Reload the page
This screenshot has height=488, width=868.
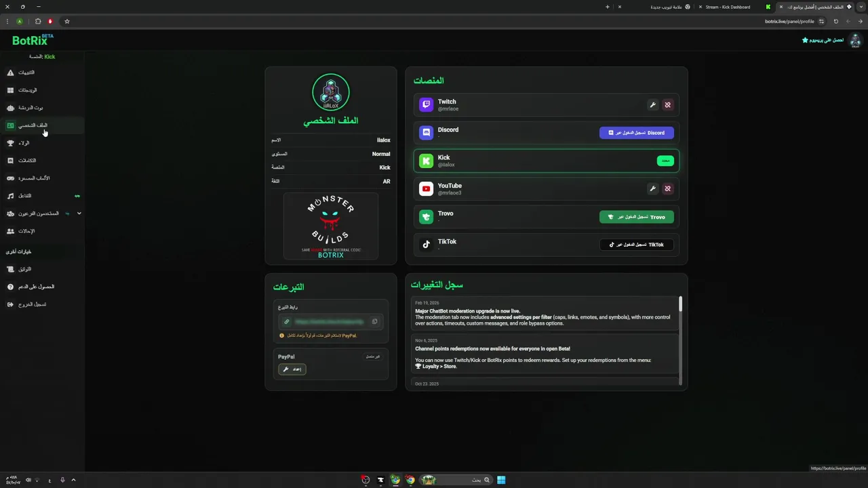[x=835, y=21]
